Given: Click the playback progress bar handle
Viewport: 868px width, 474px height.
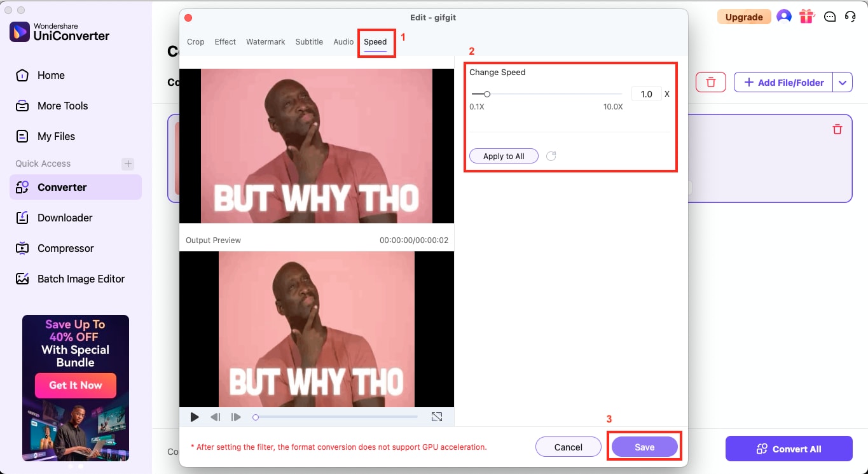Looking at the screenshot, I should (x=256, y=417).
